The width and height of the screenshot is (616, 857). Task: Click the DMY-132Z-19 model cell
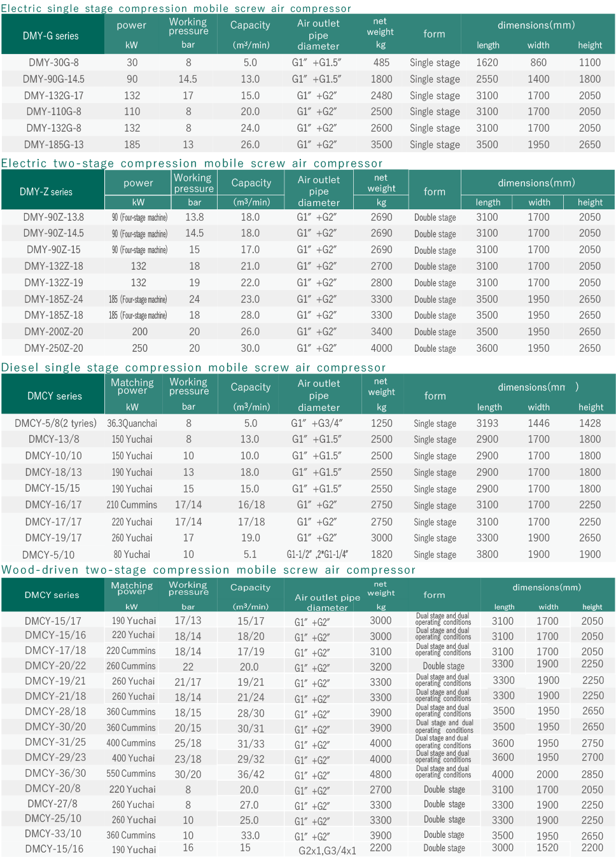click(x=53, y=282)
